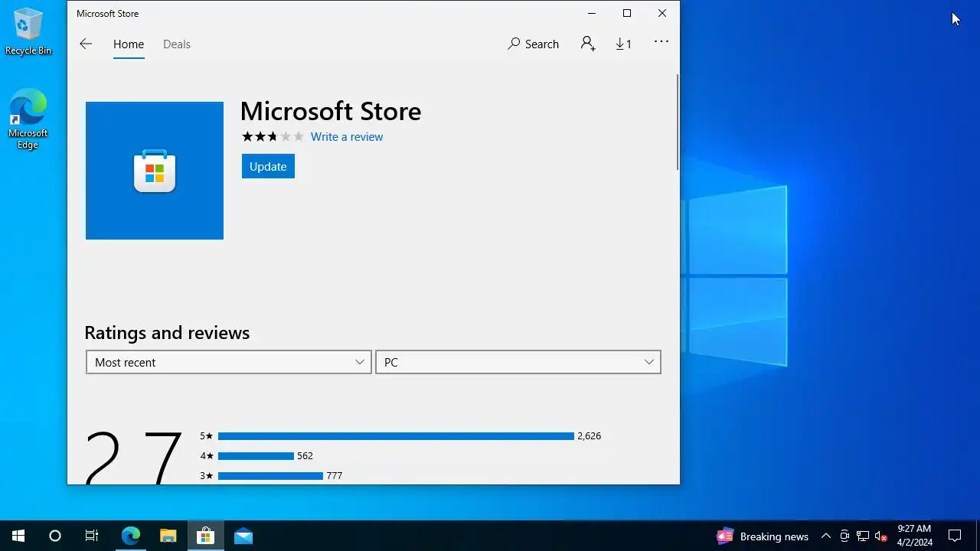Viewport: 980px width, 551px height.
Task: Click the muted volume tray icon
Action: click(x=881, y=536)
